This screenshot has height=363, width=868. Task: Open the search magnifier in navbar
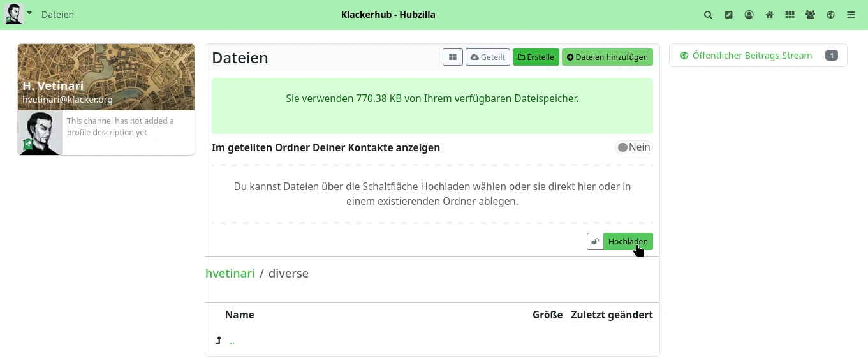coord(708,15)
